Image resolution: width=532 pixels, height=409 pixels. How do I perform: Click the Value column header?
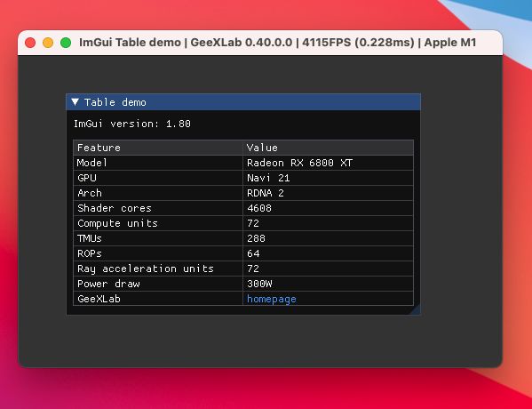(328, 148)
